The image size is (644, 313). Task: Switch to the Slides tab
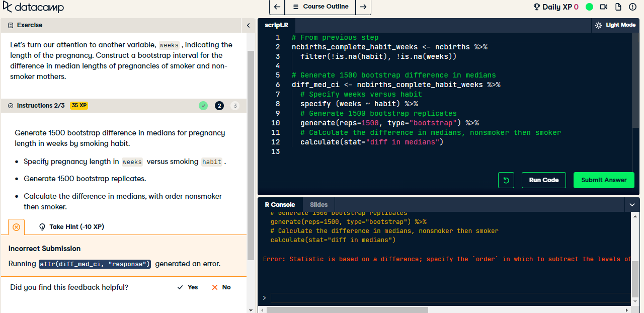(x=318, y=205)
